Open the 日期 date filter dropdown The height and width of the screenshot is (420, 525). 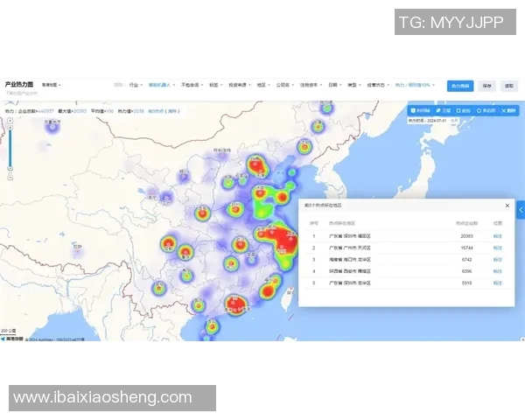coord(334,85)
